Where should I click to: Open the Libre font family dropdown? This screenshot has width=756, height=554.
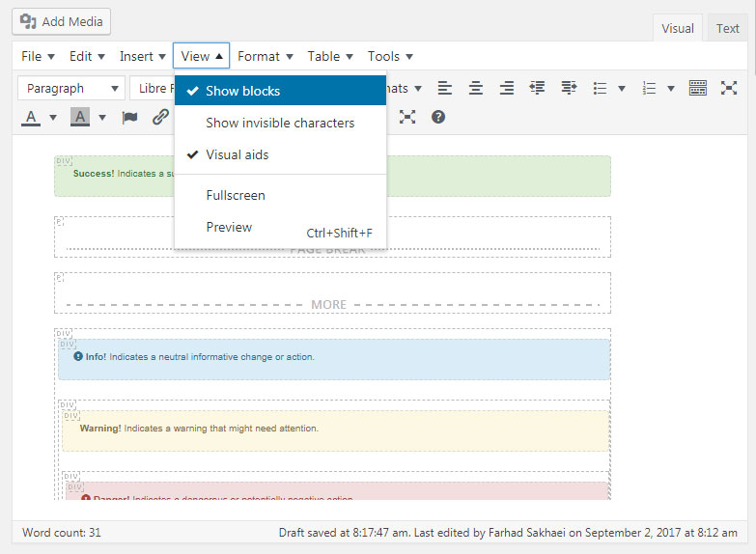(153, 88)
